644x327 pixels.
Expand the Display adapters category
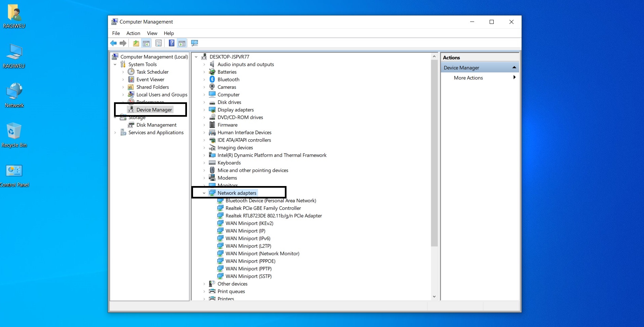[x=204, y=110]
